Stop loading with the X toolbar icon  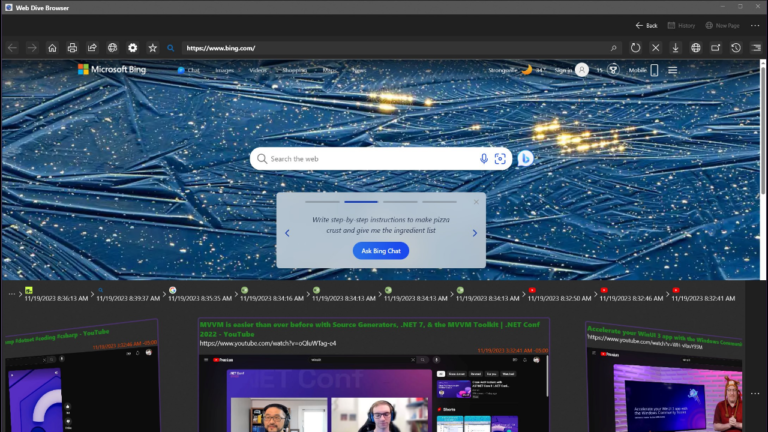tap(655, 48)
